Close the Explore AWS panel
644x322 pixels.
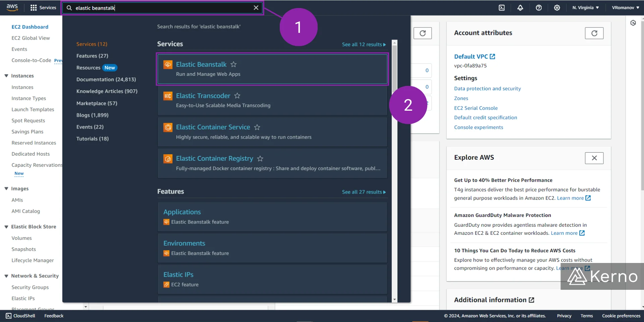[594, 158]
